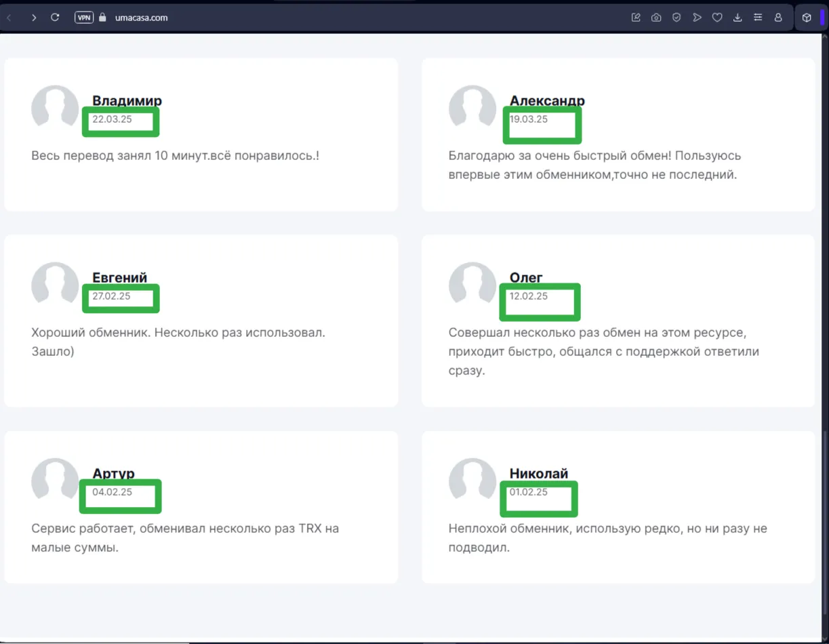Open easy setup sliders icon

(x=758, y=18)
